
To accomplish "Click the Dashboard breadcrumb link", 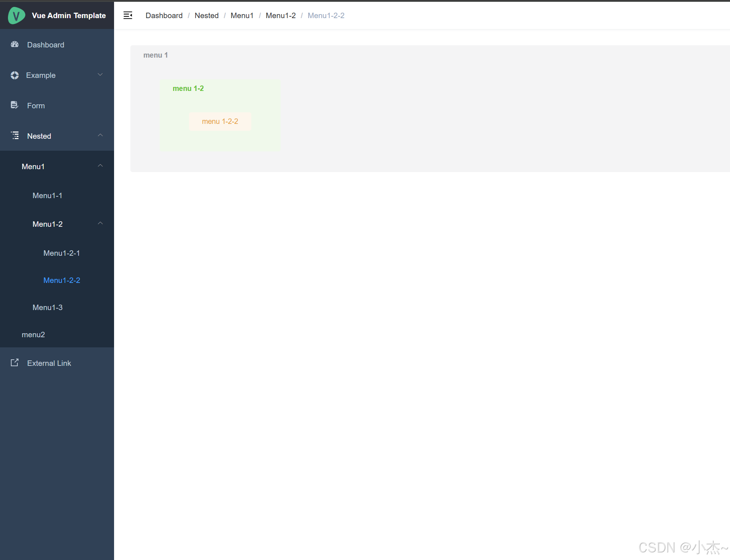I will coord(164,16).
